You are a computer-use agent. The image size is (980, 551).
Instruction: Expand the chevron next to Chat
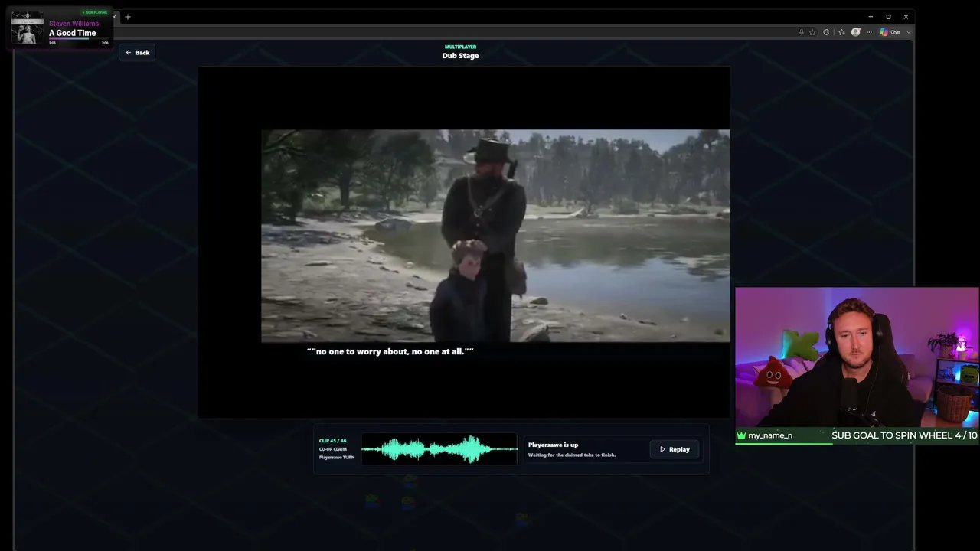[x=909, y=32]
